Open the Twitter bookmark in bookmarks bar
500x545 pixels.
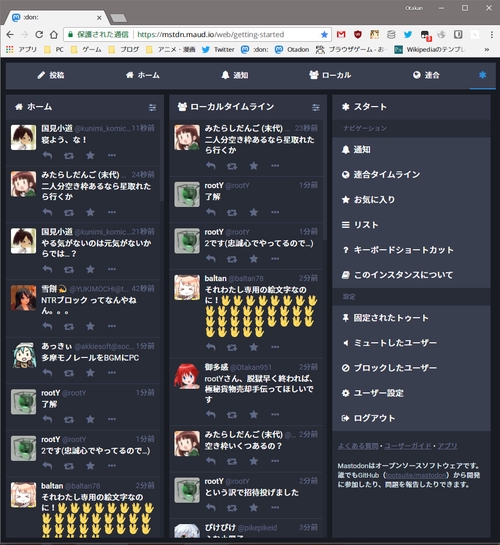pyautogui.click(x=219, y=49)
